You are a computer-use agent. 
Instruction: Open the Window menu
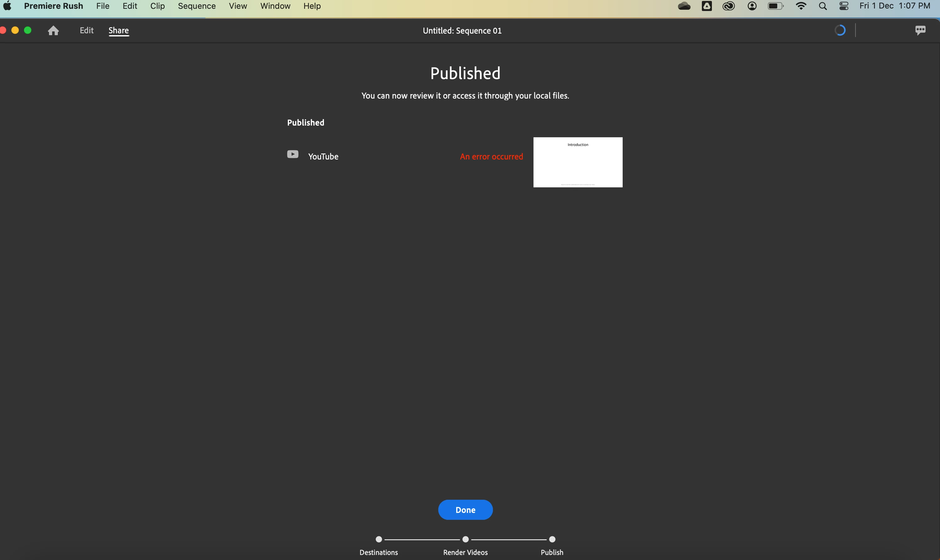[x=275, y=6]
